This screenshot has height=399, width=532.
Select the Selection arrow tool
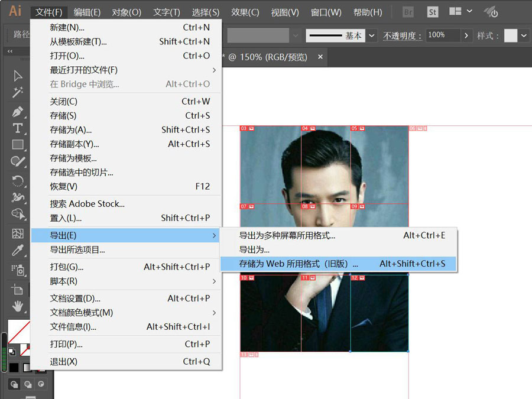click(18, 75)
